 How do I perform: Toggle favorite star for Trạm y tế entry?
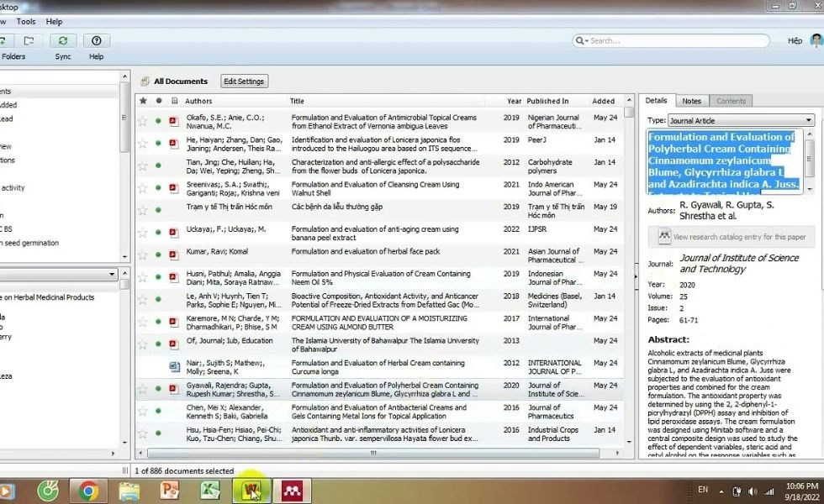tap(142, 211)
